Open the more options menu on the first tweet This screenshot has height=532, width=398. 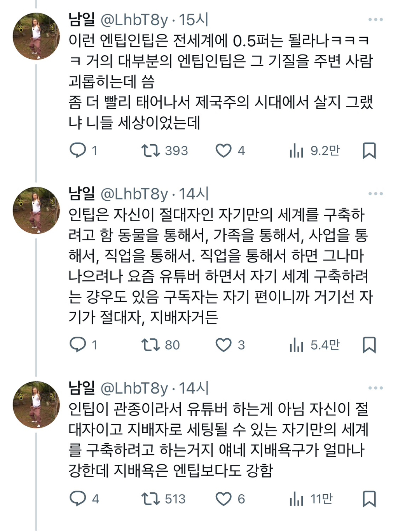375,17
